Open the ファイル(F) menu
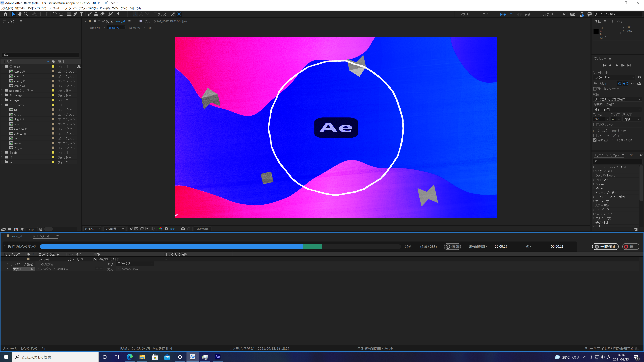This screenshot has width=644, height=362. click(x=7, y=8)
